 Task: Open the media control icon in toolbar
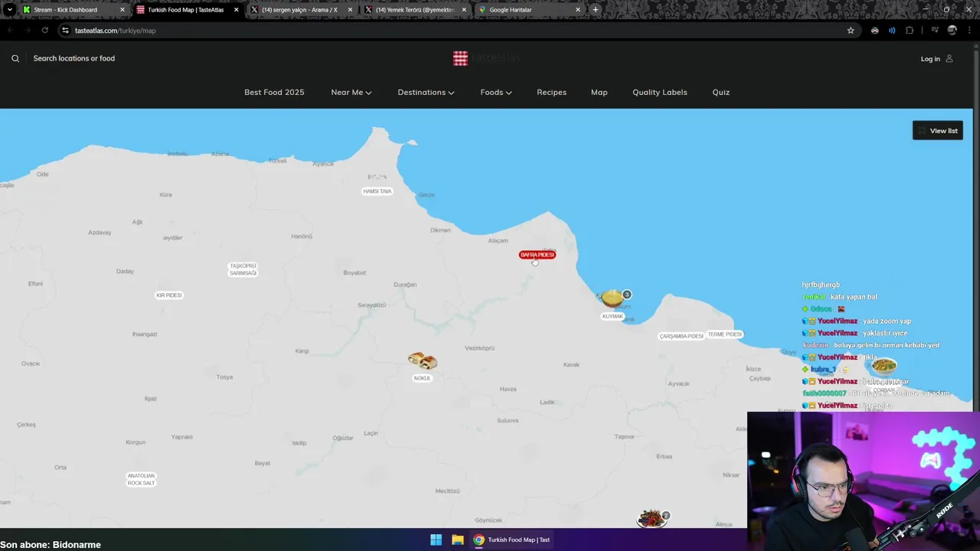(x=935, y=31)
